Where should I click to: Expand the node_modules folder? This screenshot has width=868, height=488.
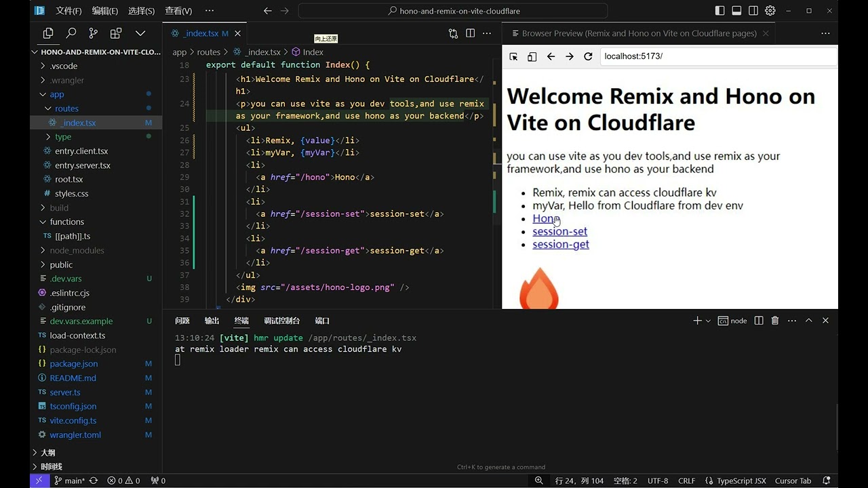coord(43,250)
